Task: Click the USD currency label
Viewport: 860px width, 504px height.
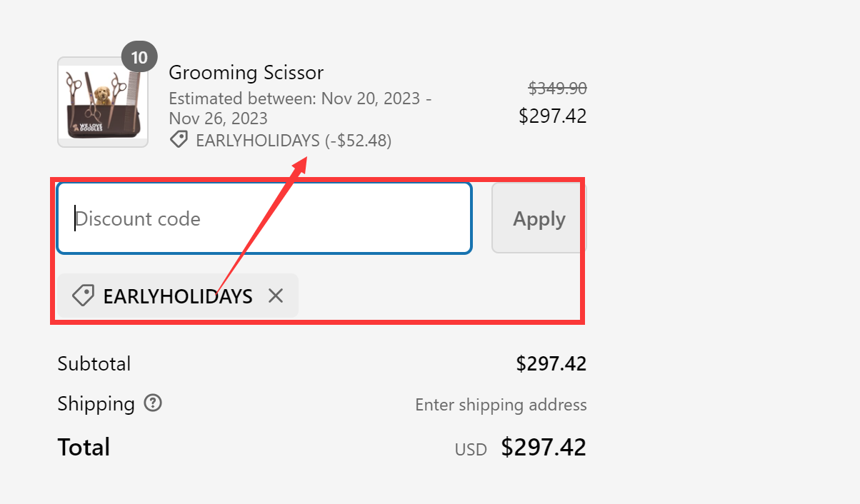Action: (470, 449)
